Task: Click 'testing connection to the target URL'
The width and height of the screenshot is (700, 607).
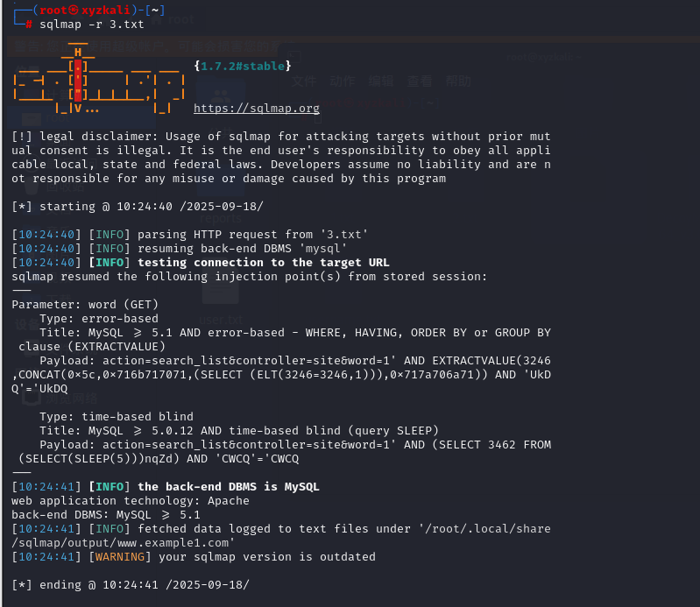Action: [264, 263]
